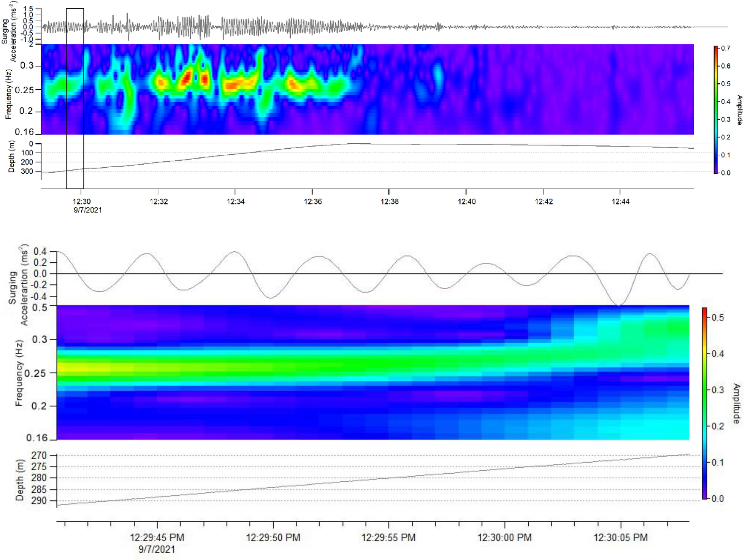Click the lower depth profile line
The width and height of the screenshot is (745, 560).
pyautogui.click(x=373, y=479)
